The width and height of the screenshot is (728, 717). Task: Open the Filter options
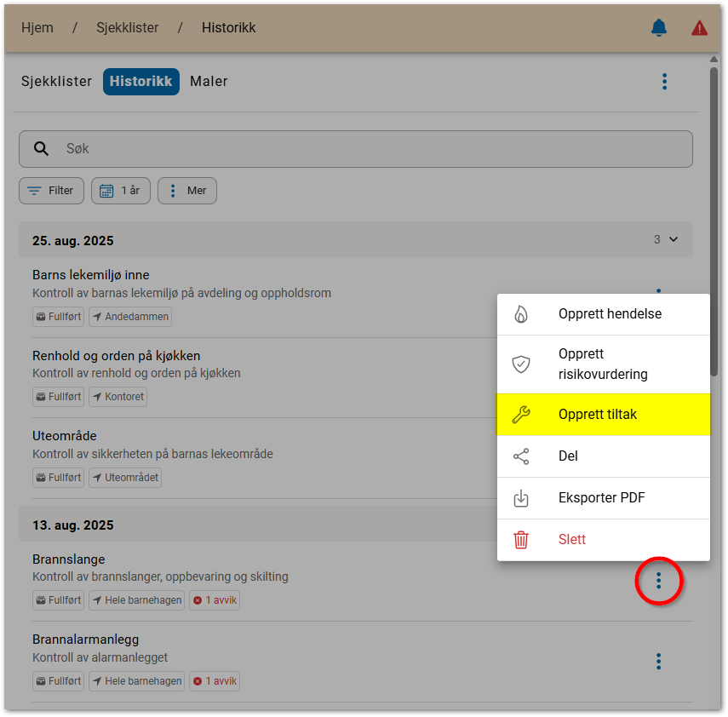[x=51, y=191]
